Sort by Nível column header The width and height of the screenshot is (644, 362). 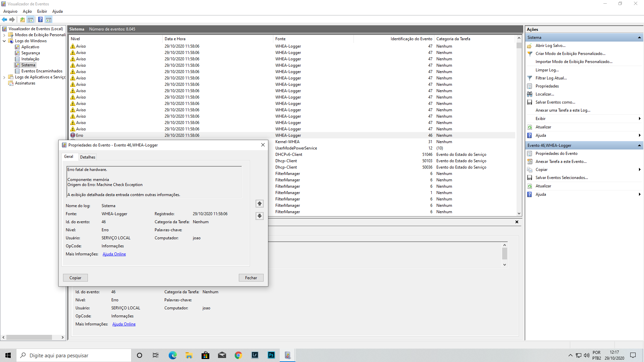[x=116, y=39]
